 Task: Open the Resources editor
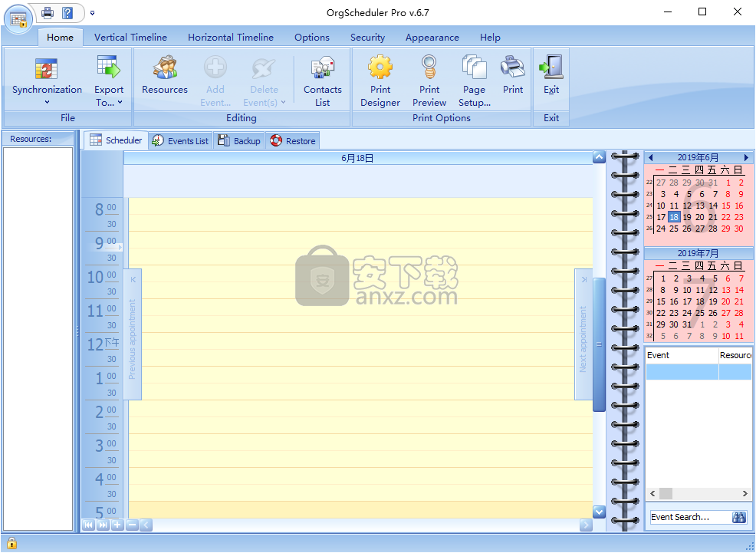(x=165, y=76)
